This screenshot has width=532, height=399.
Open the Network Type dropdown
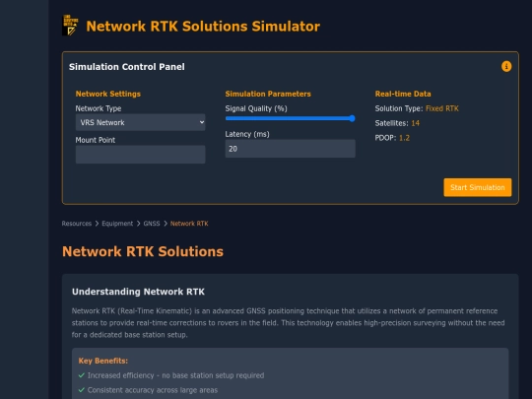(140, 122)
